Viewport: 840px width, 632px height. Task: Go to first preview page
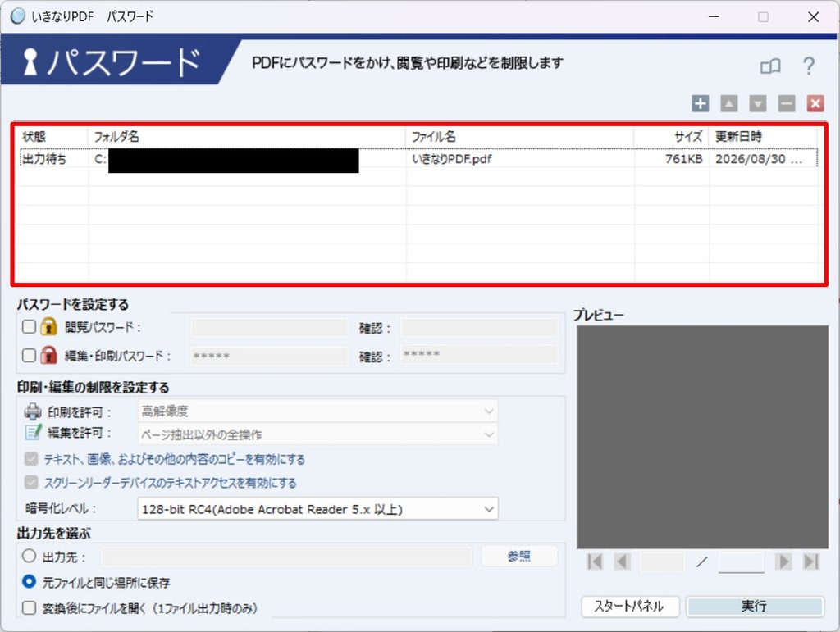tap(595, 562)
